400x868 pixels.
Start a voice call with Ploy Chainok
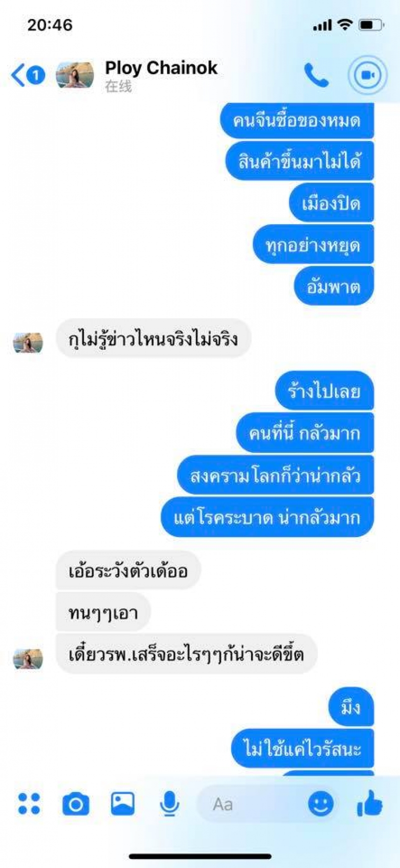coord(316,76)
